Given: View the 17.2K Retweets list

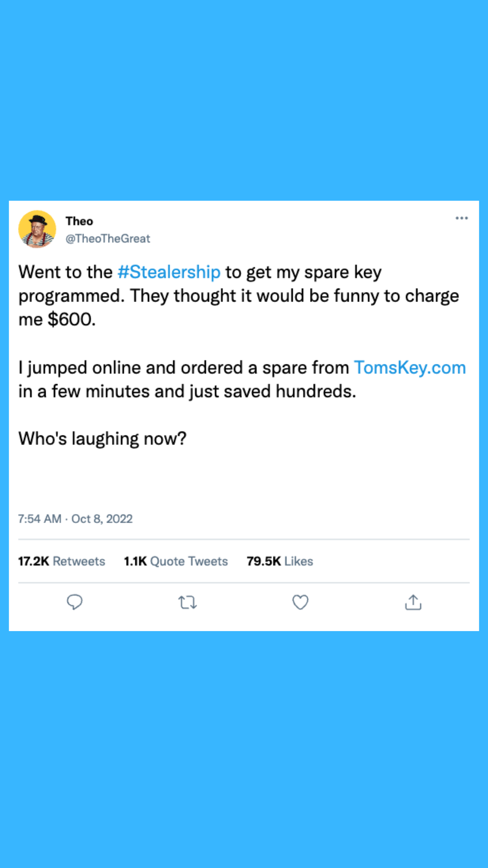Looking at the screenshot, I should coord(61,561).
